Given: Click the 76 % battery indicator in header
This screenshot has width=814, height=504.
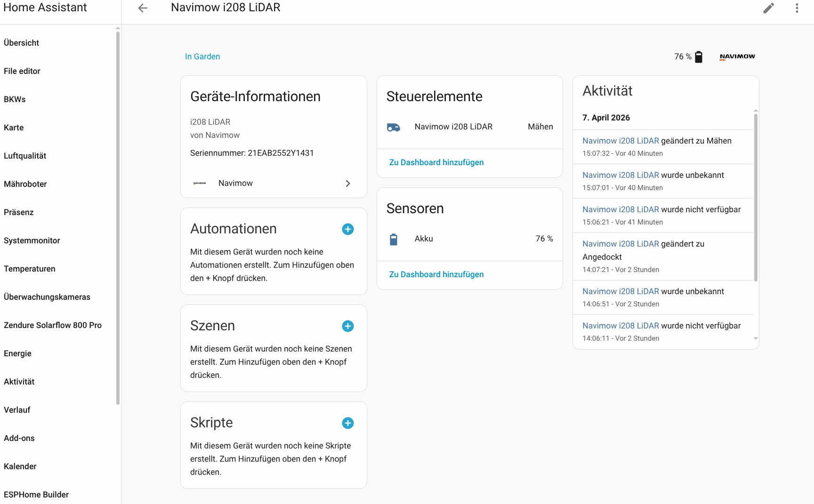Looking at the screenshot, I should 688,56.
